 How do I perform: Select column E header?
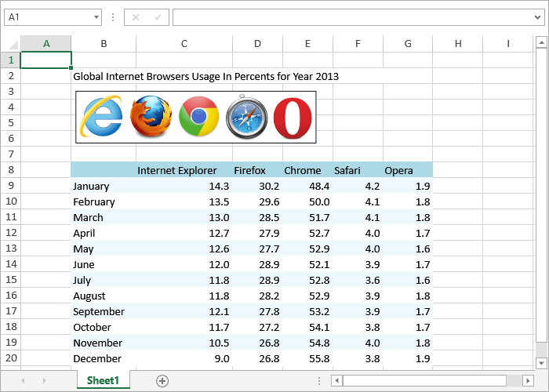click(307, 43)
